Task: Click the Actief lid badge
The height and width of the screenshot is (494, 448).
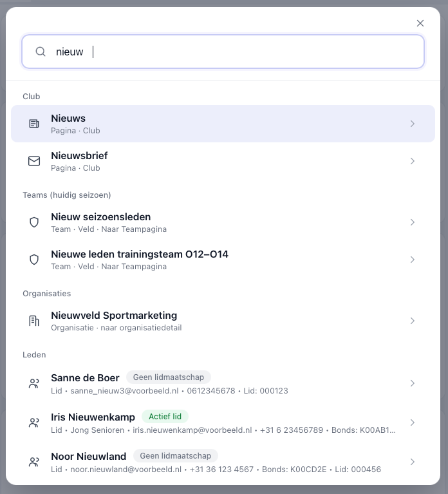Action: tap(165, 417)
